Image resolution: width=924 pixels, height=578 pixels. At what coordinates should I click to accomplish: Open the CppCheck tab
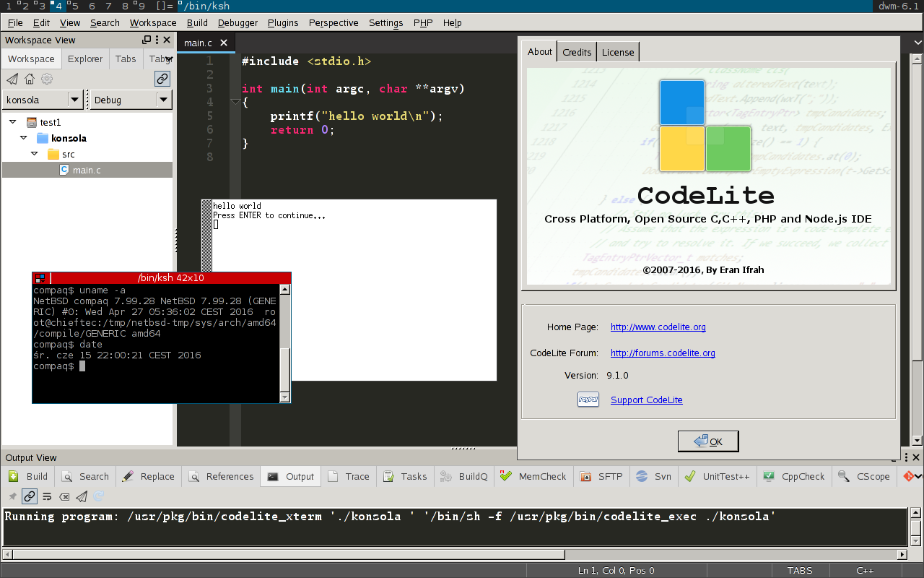point(793,476)
